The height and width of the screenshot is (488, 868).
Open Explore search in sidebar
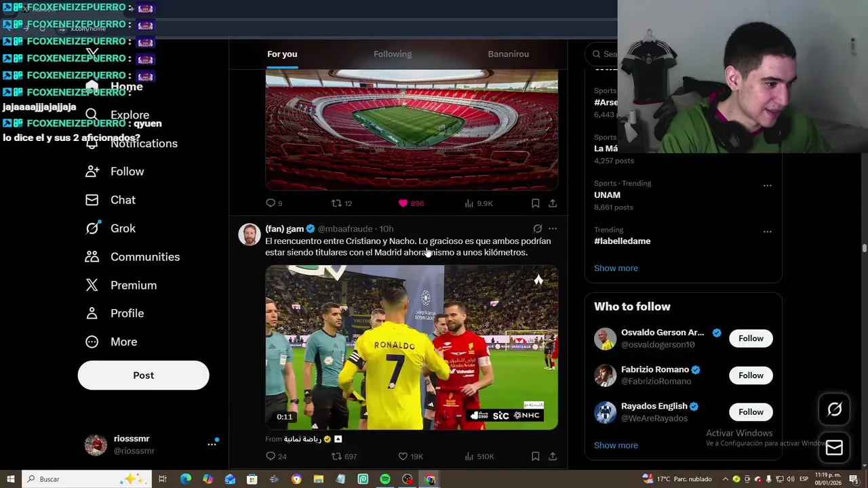pyautogui.click(x=117, y=115)
